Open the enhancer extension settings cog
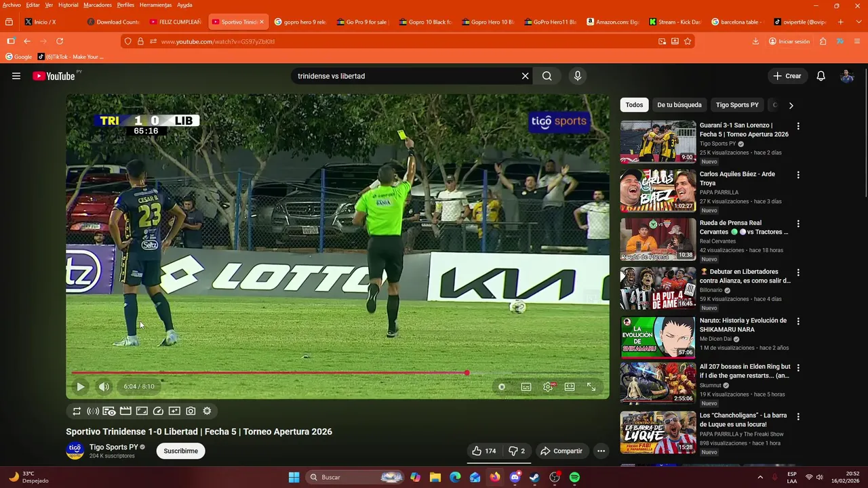This screenshot has height=488, width=868. (x=207, y=411)
